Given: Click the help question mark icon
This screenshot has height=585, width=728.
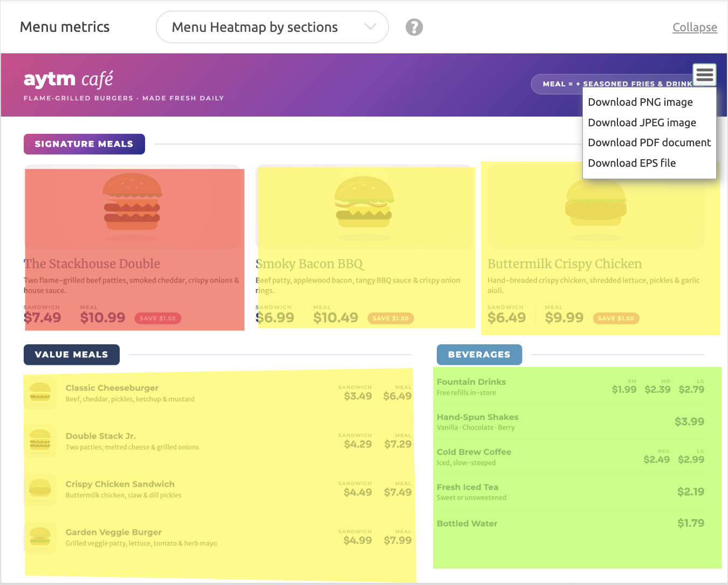Looking at the screenshot, I should coord(414,27).
